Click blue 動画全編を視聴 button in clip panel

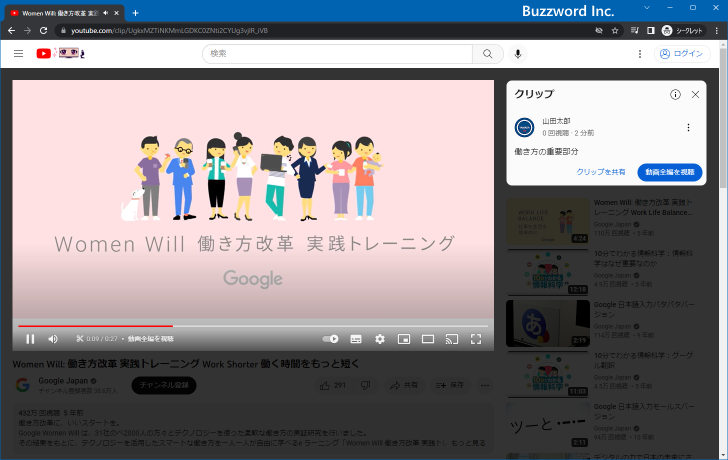[x=670, y=172]
